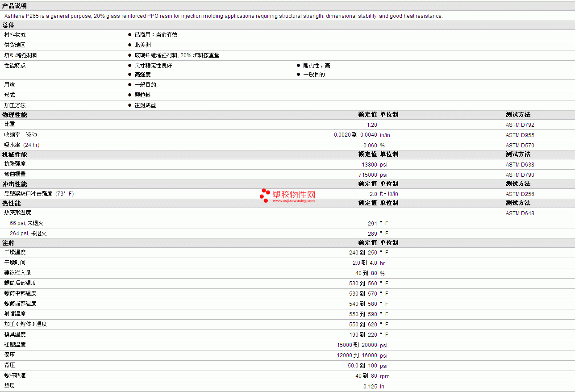Select the flexural modulus value "715000"
Screen dimensions: 575x392
368,175
